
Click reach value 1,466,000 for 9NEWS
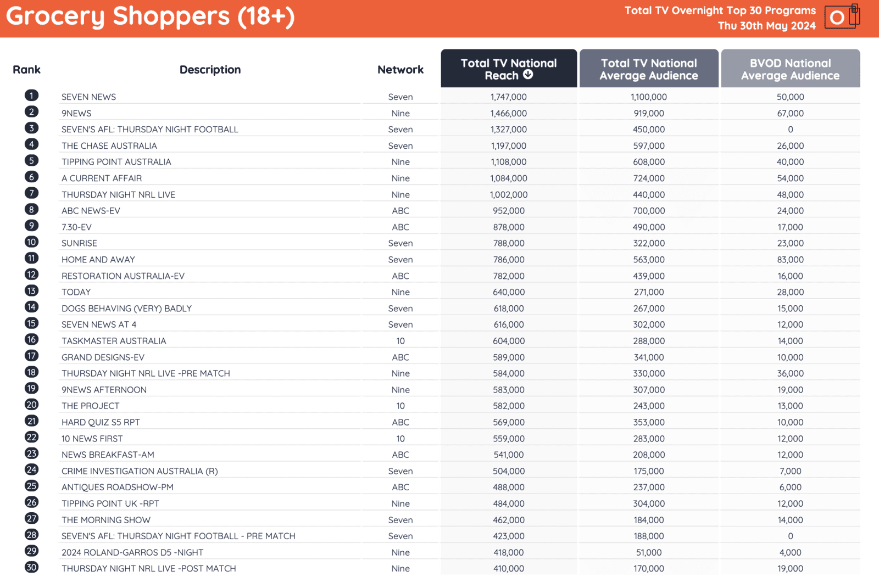pyautogui.click(x=509, y=113)
